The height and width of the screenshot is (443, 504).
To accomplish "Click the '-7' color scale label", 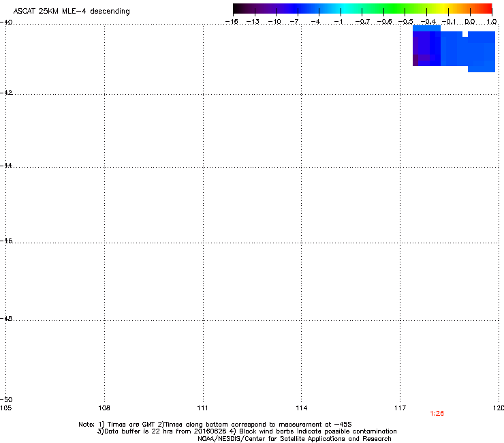I will pyautogui.click(x=294, y=22).
